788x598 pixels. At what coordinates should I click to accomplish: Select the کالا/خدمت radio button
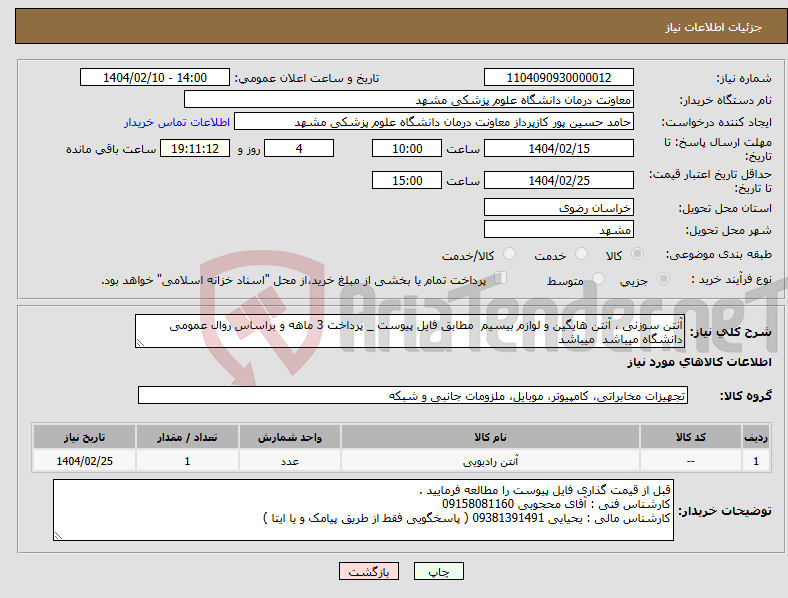(510, 254)
